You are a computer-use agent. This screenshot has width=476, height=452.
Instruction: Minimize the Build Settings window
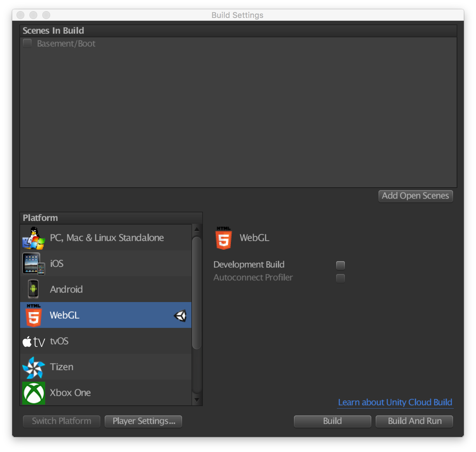pyautogui.click(x=33, y=15)
